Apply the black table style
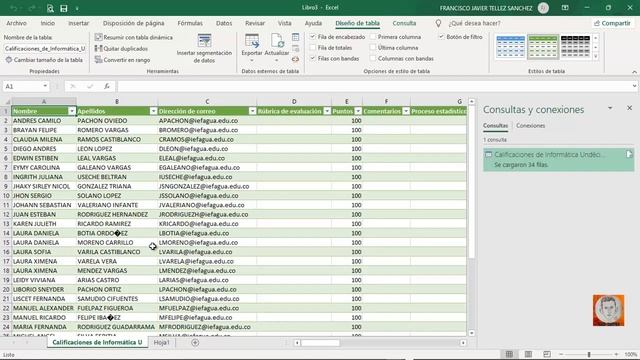 575,47
